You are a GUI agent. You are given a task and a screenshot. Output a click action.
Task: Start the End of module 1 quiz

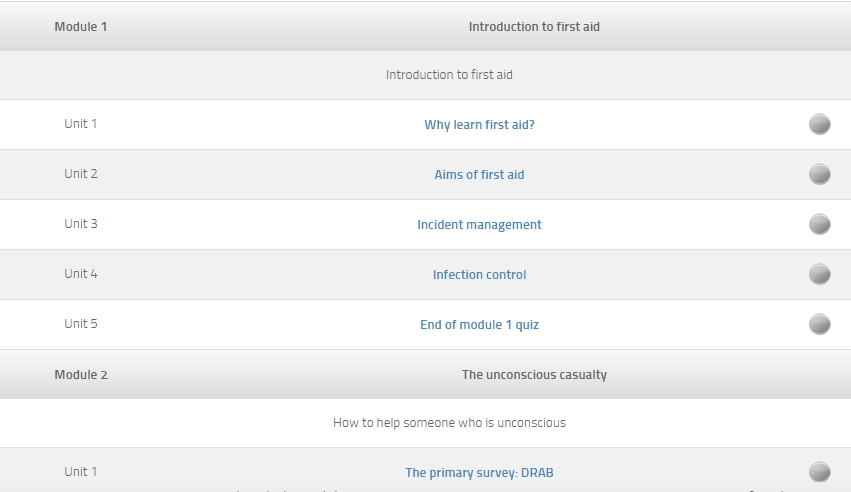pyautogui.click(x=479, y=325)
